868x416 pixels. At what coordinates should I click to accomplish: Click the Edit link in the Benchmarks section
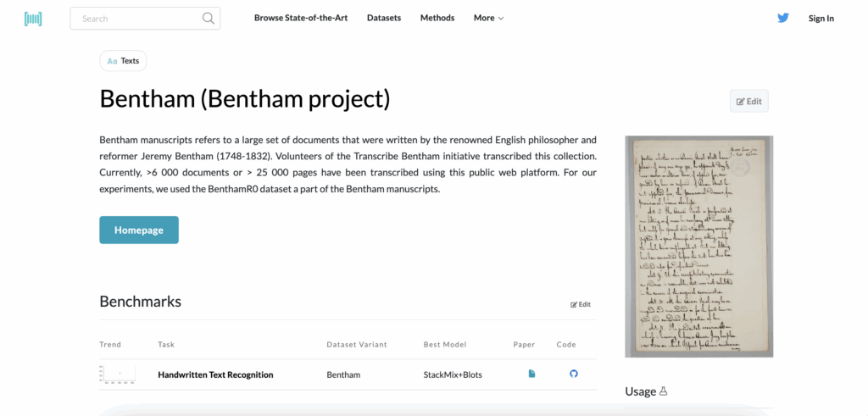581,304
